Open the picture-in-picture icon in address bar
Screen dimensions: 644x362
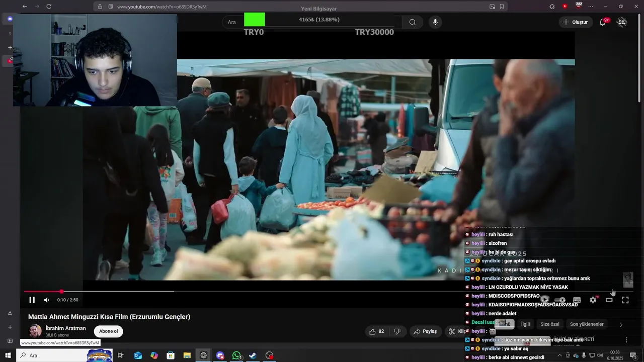492,7
